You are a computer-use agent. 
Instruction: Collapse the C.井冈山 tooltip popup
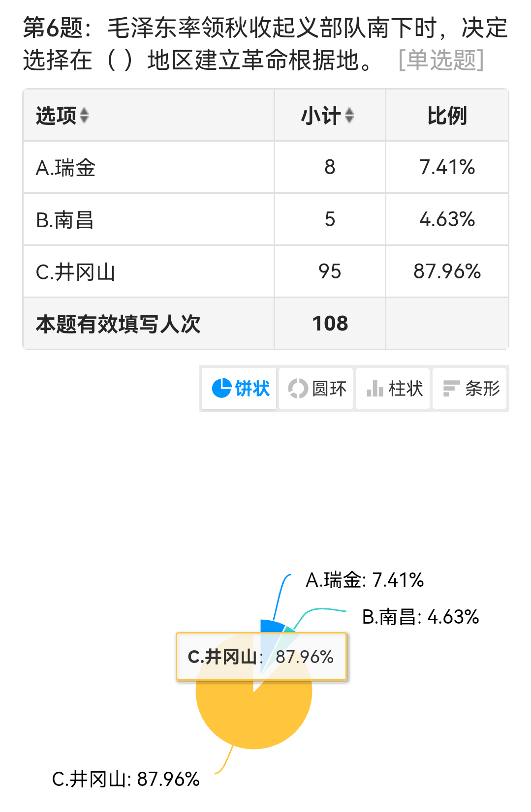261,656
